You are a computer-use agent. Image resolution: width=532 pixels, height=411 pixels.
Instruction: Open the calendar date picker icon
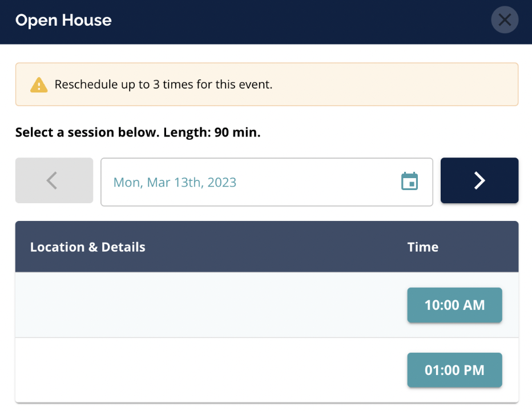pyautogui.click(x=409, y=182)
